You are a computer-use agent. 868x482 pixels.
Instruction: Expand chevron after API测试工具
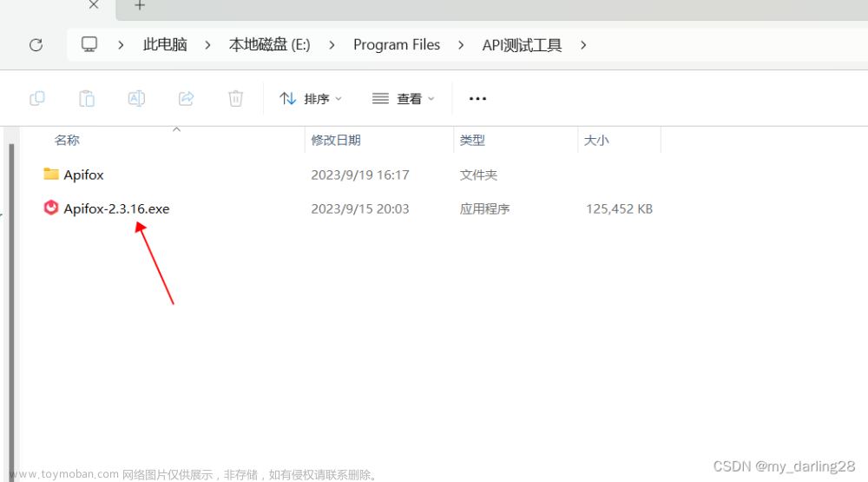pyautogui.click(x=583, y=45)
